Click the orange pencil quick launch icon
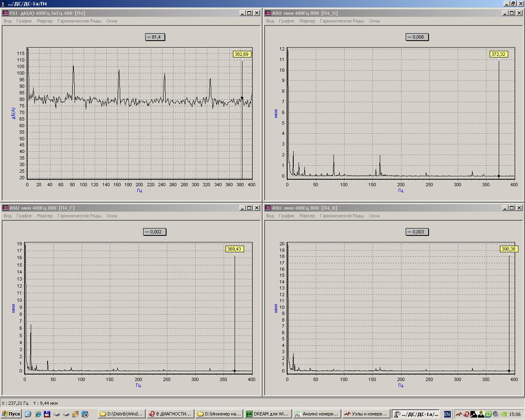The width and height of the screenshot is (525, 420). pyautogui.click(x=75, y=414)
